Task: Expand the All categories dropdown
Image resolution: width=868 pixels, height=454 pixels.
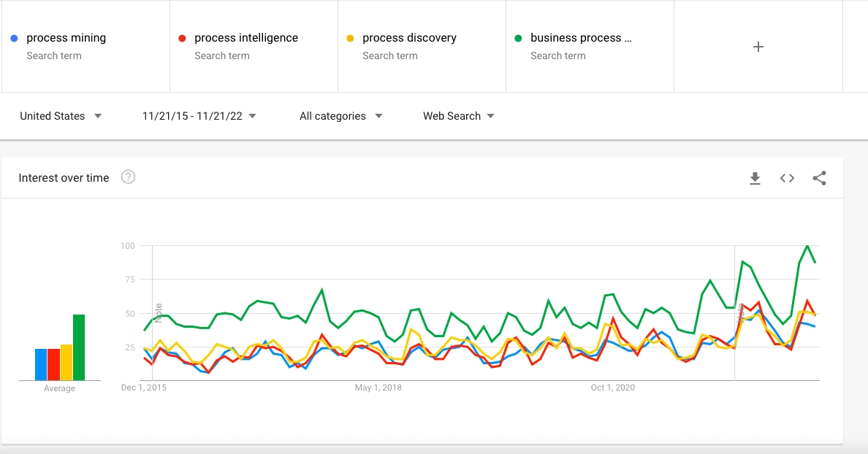Action: tap(340, 116)
